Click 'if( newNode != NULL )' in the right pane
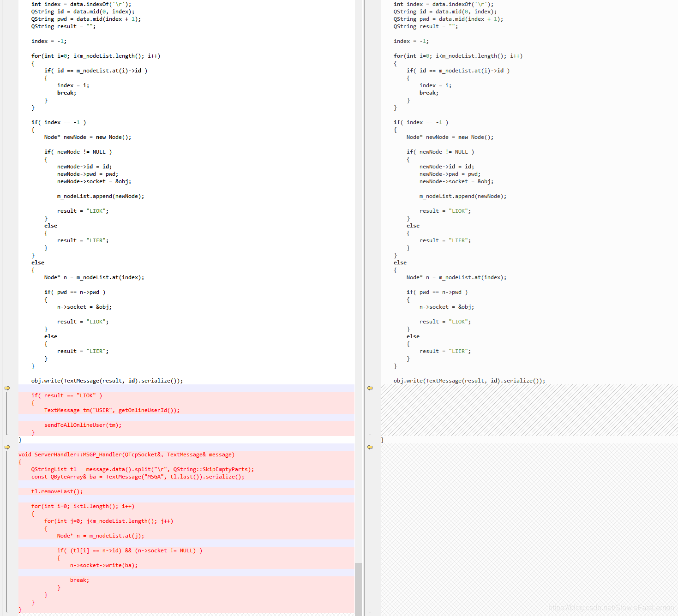 click(x=440, y=152)
